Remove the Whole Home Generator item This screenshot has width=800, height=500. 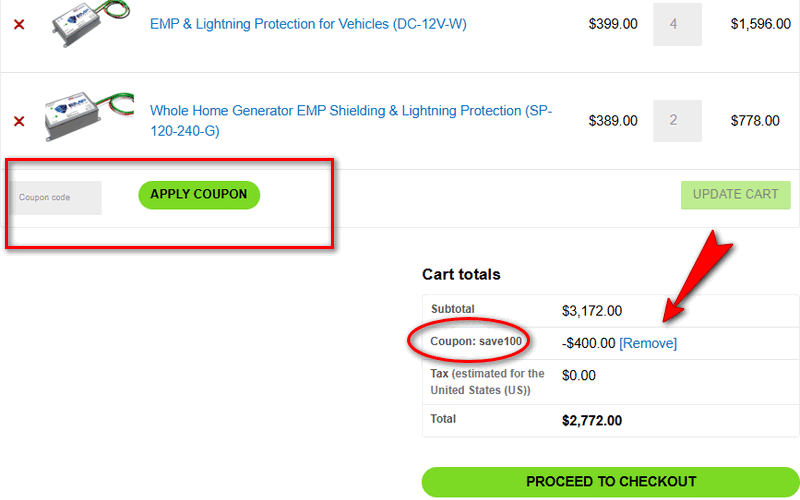(19, 121)
